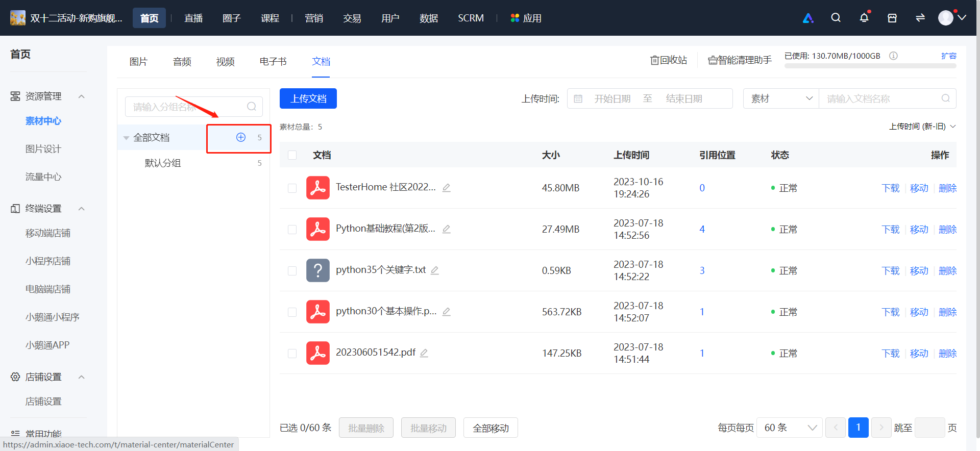The image size is (980, 451).
Task: Click the search magnifier icon in top bar
Action: click(836, 18)
